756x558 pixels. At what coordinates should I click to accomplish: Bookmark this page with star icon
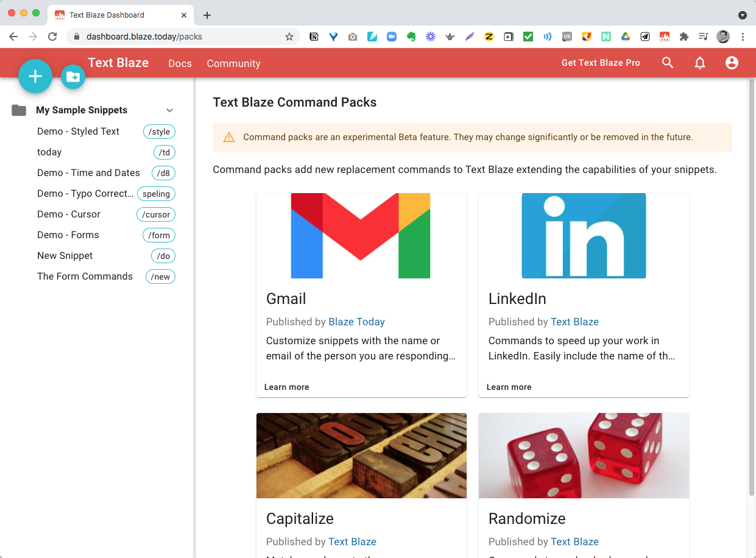pos(289,37)
